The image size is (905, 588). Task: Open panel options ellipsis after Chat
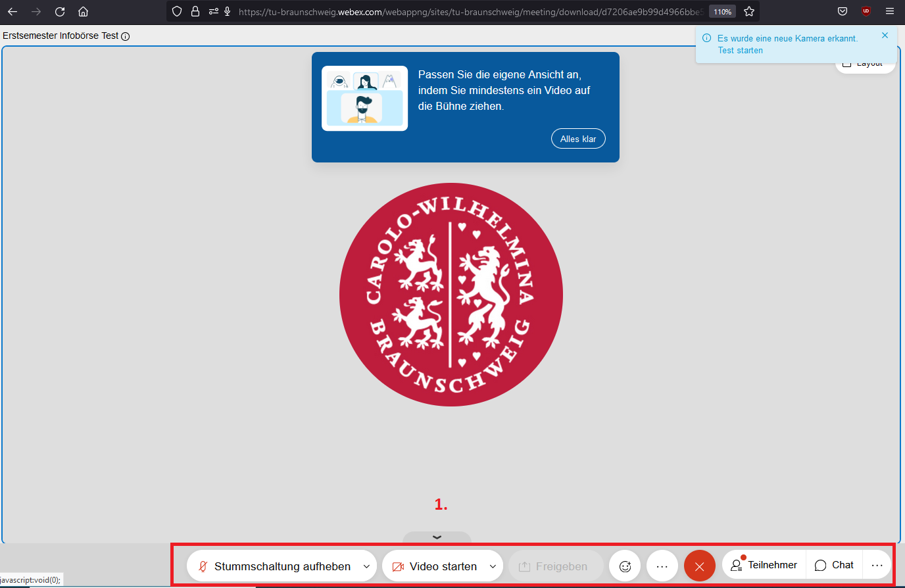click(x=877, y=565)
